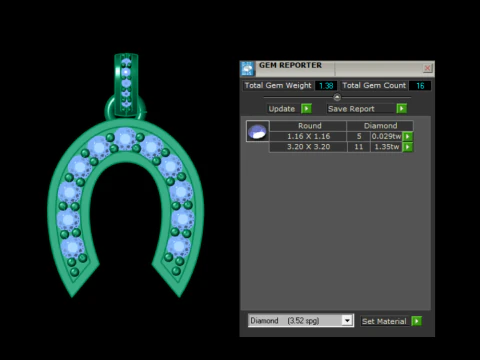Click the green arrow next to Set Material
The height and width of the screenshot is (360, 480).
coord(417,321)
